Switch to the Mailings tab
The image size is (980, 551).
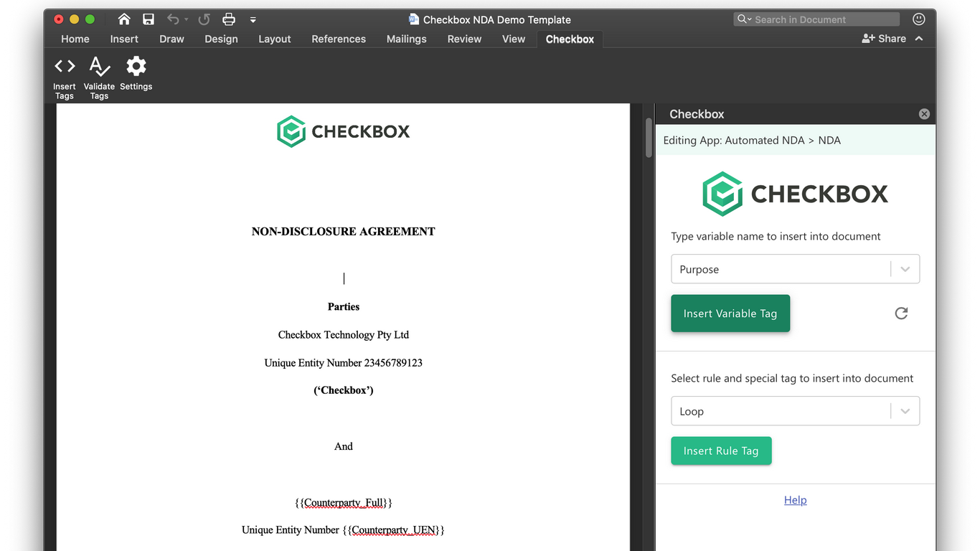407,39
